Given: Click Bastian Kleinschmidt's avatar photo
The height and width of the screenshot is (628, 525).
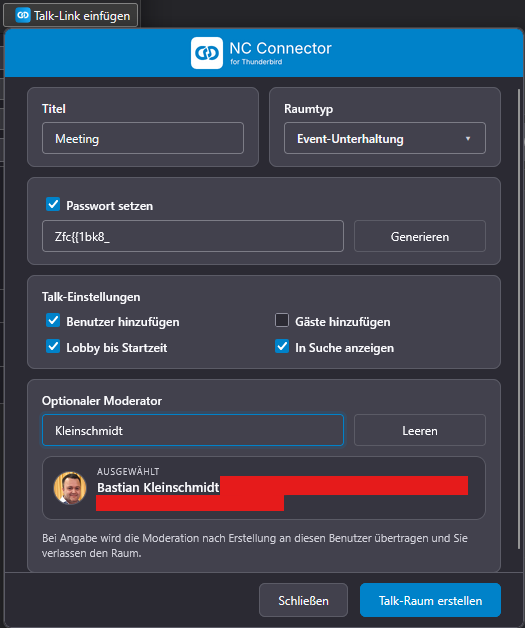Looking at the screenshot, I should (x=70, y=488).
